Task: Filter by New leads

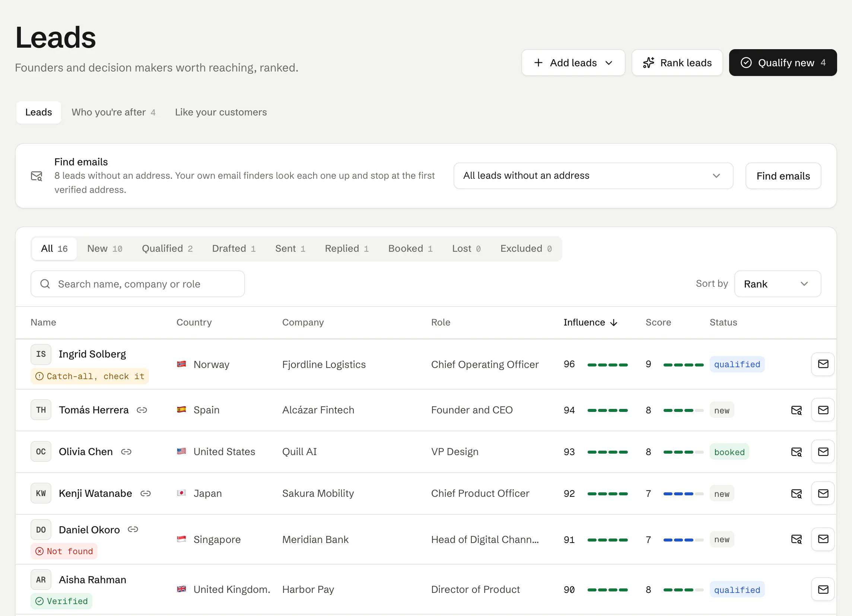Action: (105, 249)
